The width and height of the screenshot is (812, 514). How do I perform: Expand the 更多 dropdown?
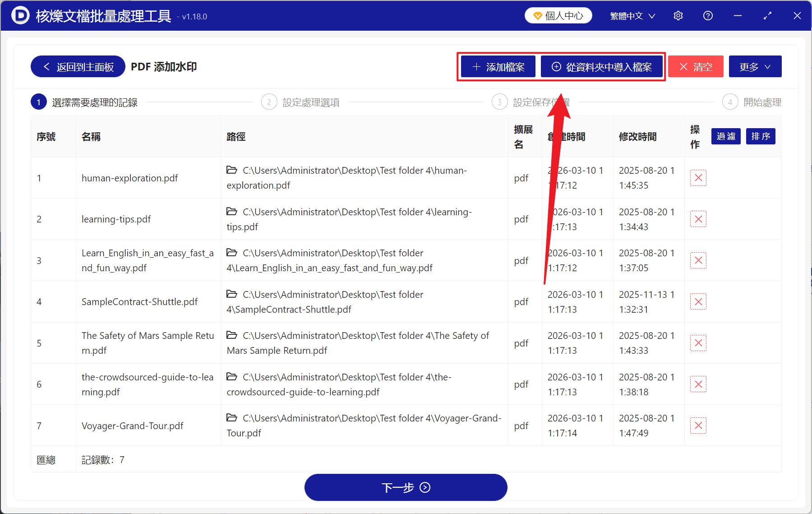(755, 66)
